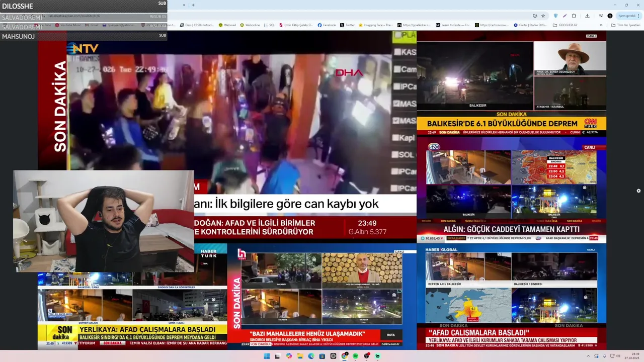Open Microsoft Store from the taskbar
The image size is (644, 362).
[x=322, y=356]
